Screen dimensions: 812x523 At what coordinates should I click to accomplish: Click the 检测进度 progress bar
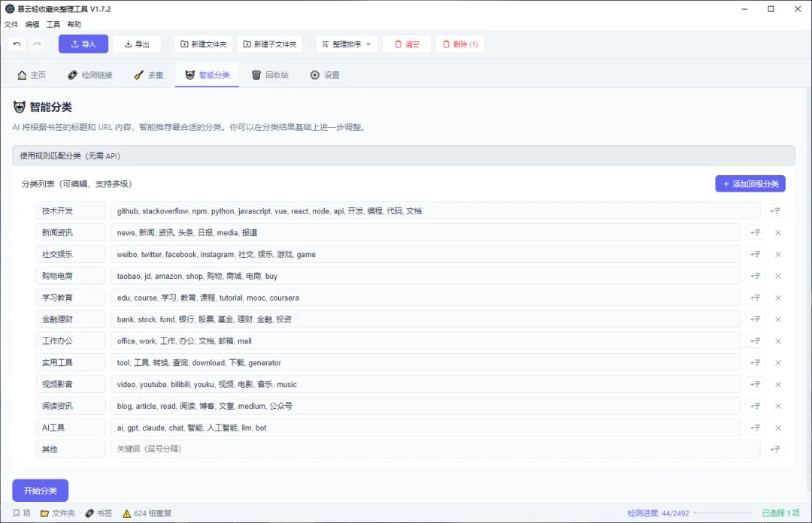(x=723, y=513)
